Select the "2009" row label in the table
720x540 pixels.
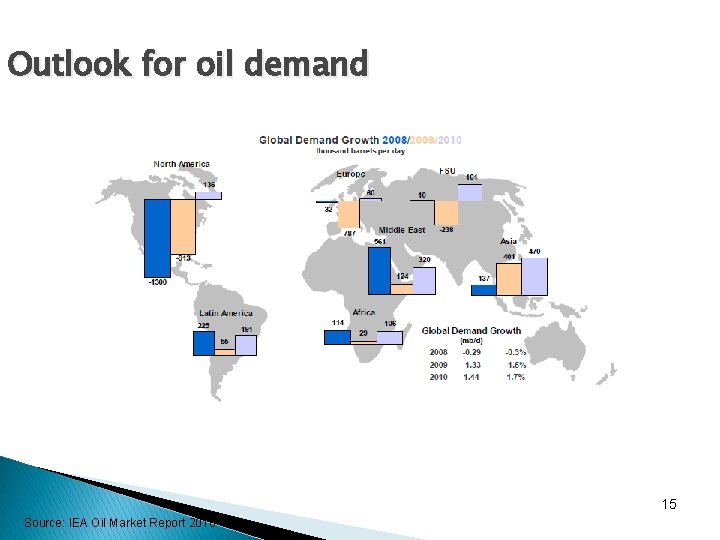439,365
